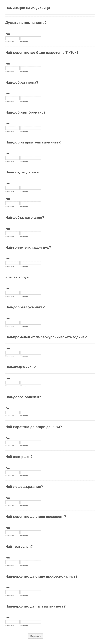Select first name field under Най-вероятно да пътува по света
Image resolution: width=100 pixels, height=644 pixels.
[13, 622]
